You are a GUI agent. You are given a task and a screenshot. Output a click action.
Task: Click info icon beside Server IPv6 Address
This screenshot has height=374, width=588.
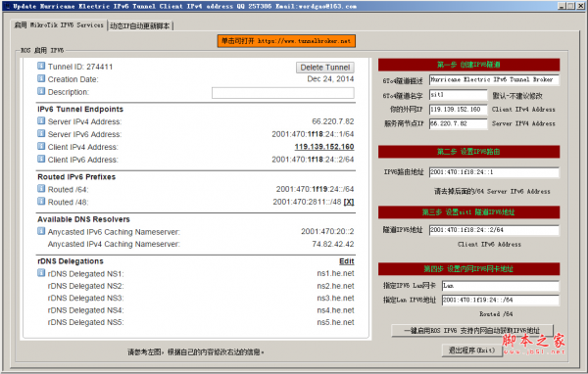click(x=41, y=134)
